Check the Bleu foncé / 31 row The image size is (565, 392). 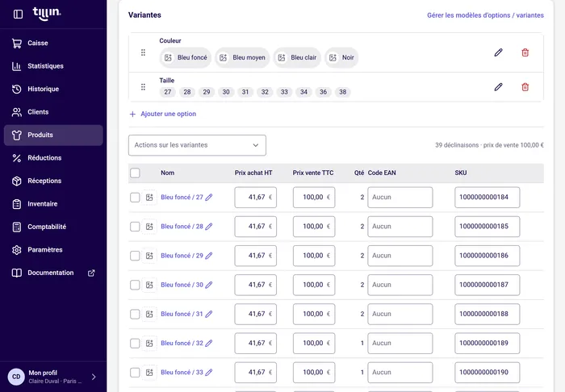[135, 315]
